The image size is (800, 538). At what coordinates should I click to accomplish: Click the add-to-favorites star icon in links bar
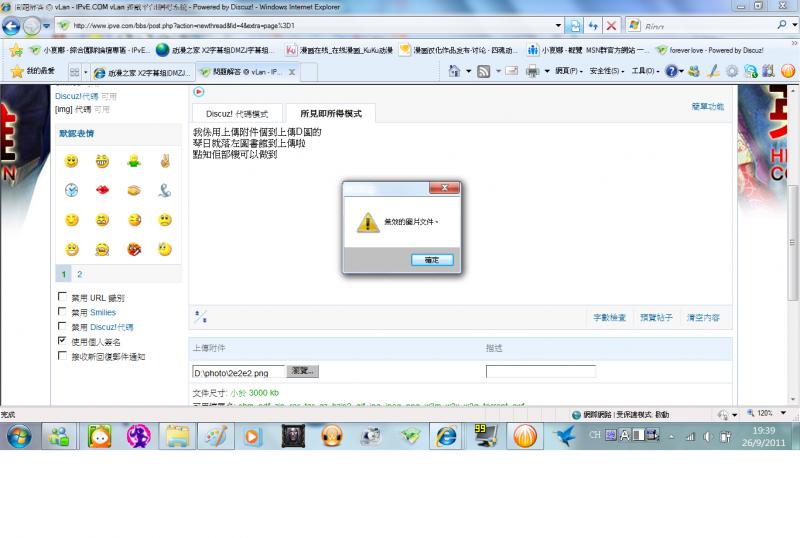16,50
